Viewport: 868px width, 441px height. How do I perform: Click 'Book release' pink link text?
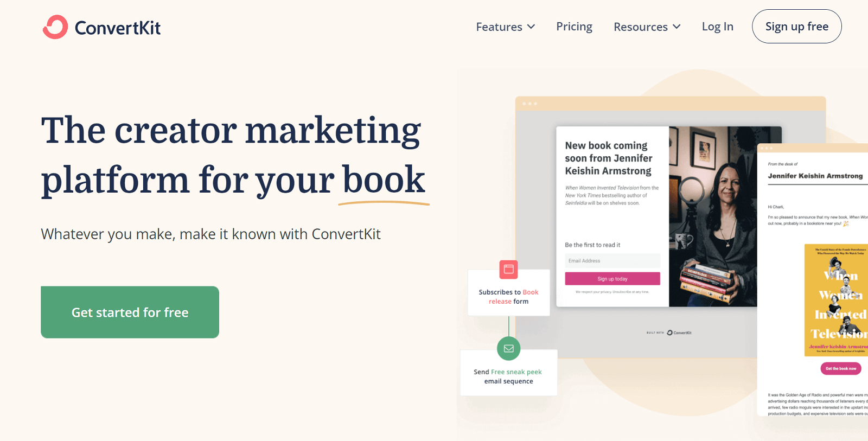tap(514, 297)
